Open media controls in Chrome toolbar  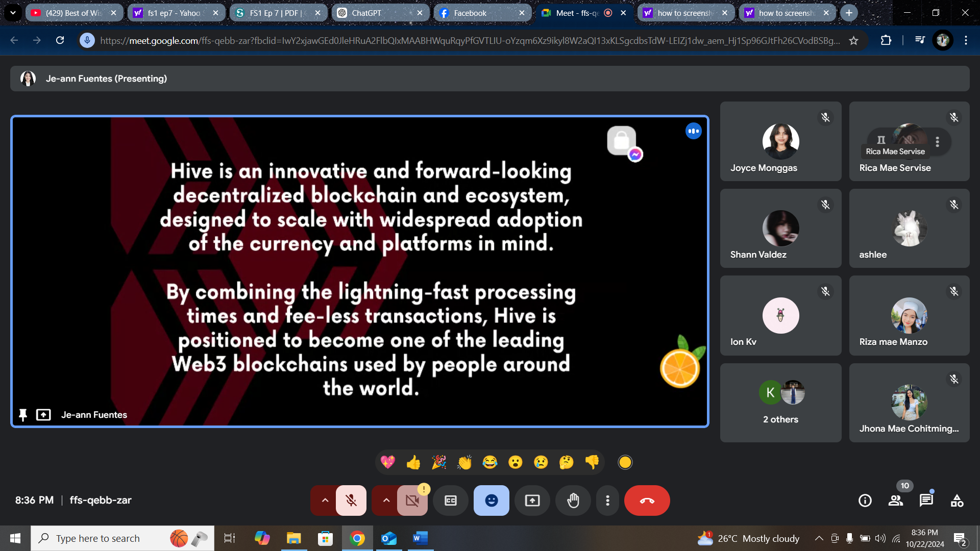point(920,40)
